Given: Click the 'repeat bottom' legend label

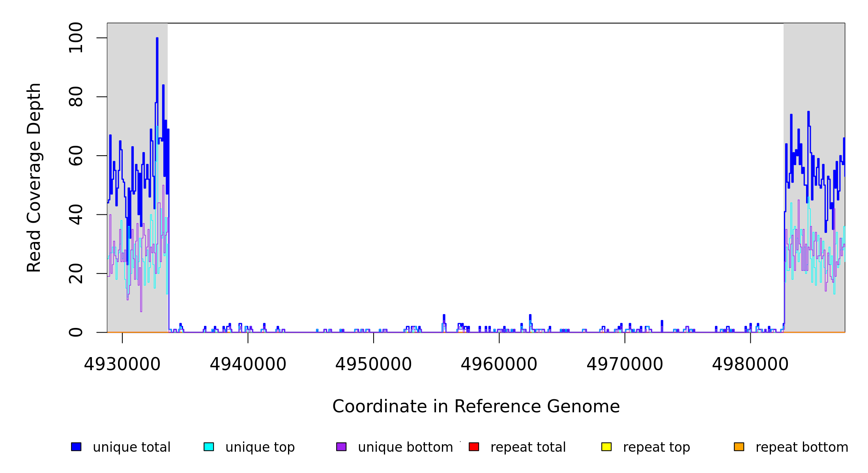Looking at the screenshot, I should pyautogui.click(x=802, y=447).
